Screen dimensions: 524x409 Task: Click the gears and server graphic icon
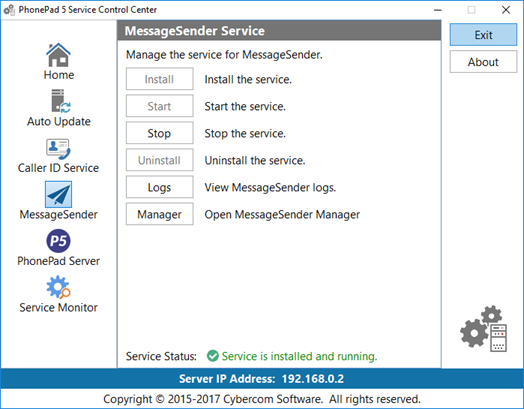pyautogui.click(x=484, y=329)
